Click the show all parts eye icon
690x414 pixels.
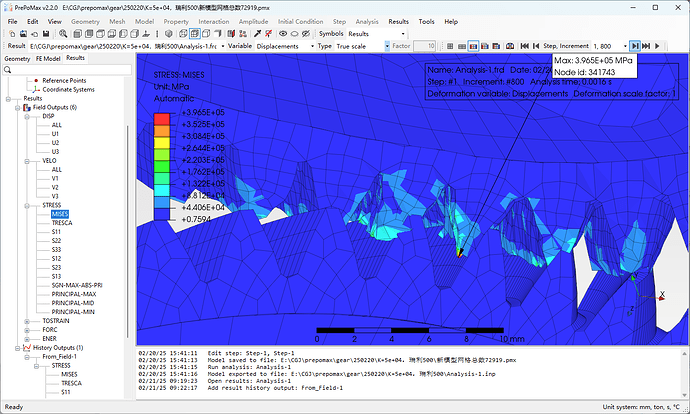click(283, 33)
